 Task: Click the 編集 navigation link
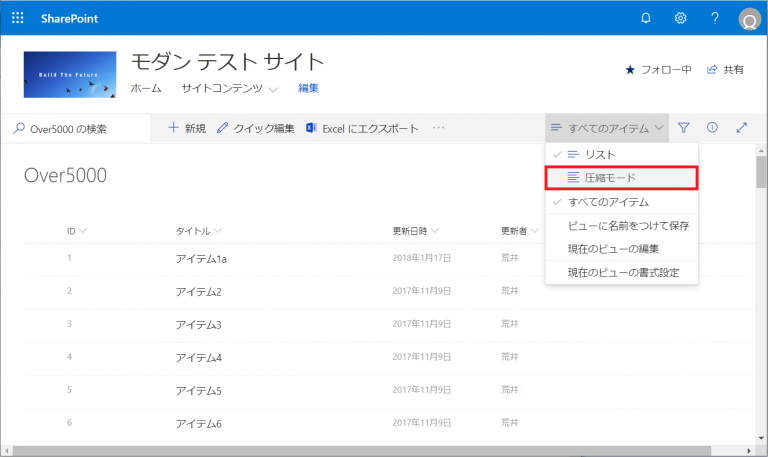pyautogui.click(x=309, y=88)
